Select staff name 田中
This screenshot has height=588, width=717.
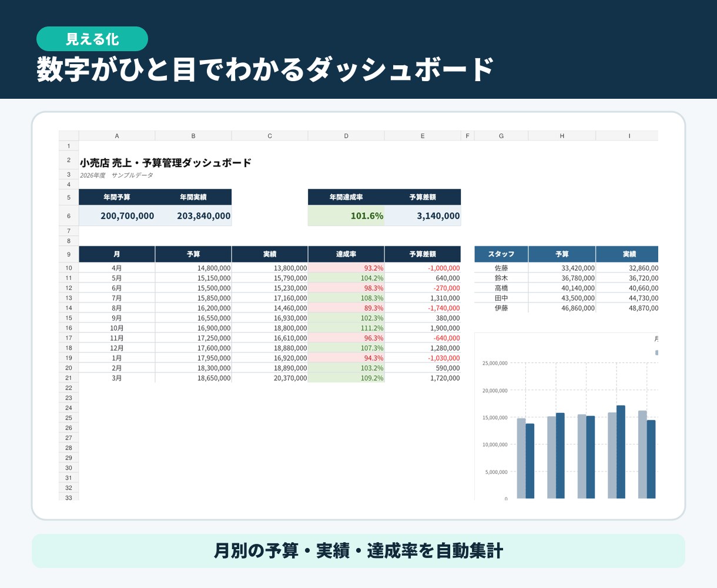(x=501, y=298)
